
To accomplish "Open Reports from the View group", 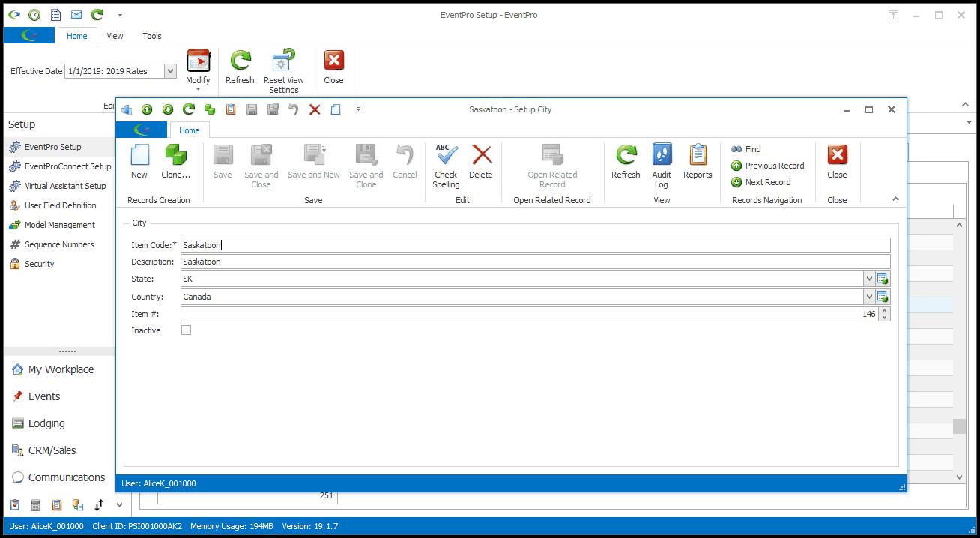I will pos(698,162).
